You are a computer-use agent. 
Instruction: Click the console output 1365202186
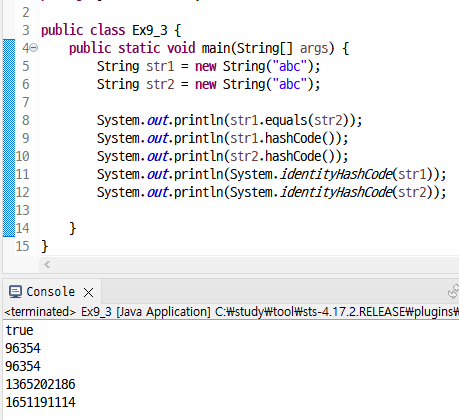click(40, 384)
